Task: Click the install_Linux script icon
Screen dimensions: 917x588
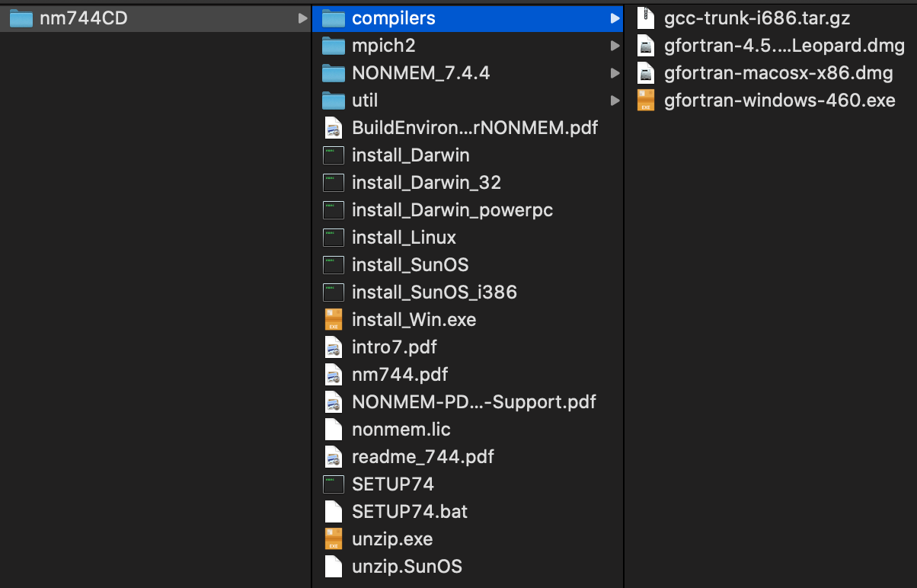Action: point(333,237)
